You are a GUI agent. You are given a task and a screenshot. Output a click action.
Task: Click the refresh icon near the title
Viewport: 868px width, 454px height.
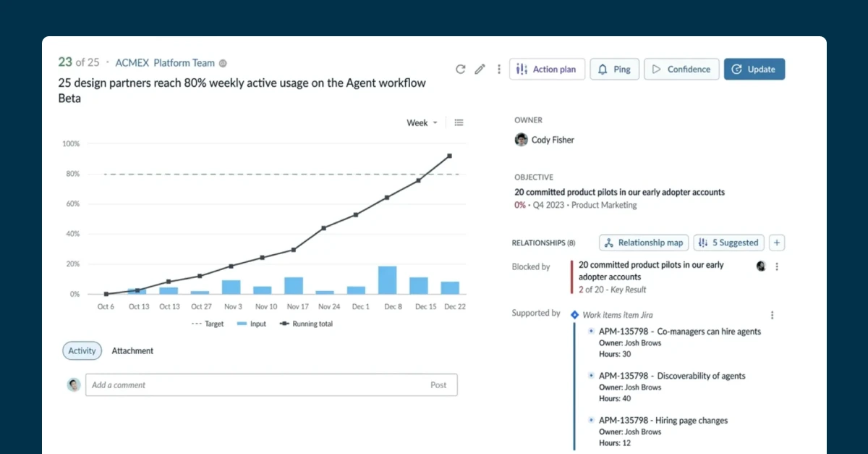tap(460, 70)
